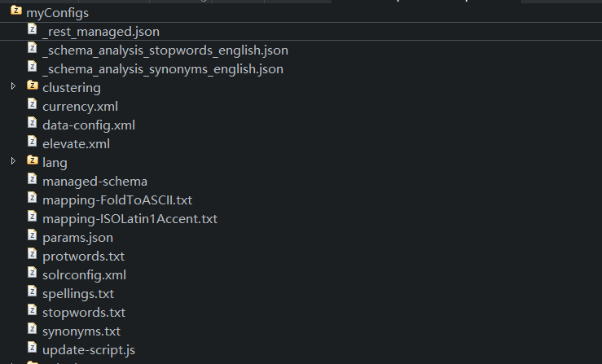
Task: Click the file icon beside elevate.xml
Action: [x=33, y=142]
